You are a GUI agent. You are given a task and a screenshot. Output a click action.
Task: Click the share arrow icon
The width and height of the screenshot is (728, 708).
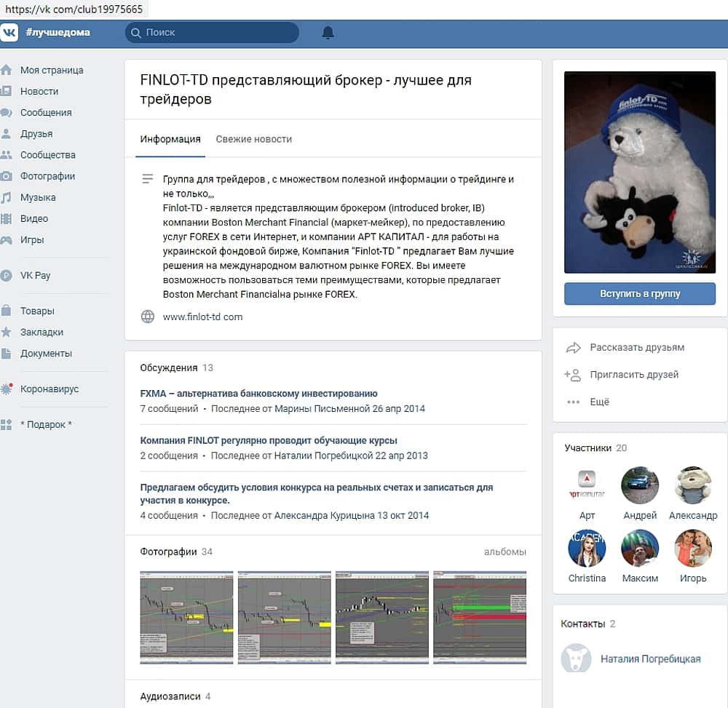(x=574, y=348)
